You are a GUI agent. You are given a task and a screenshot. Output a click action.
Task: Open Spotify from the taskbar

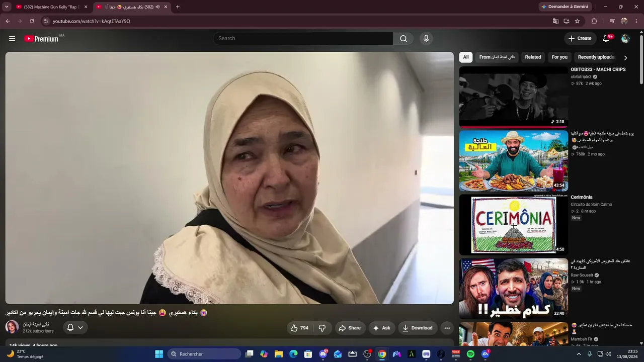coord(470,354)
